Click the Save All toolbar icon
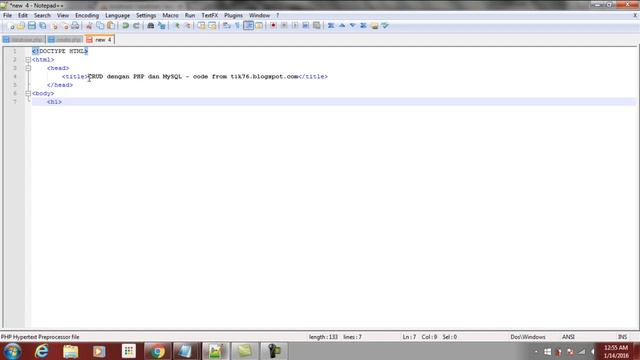Image resolution: width=640 pixels, height=360 pixels. coord(42,26)
